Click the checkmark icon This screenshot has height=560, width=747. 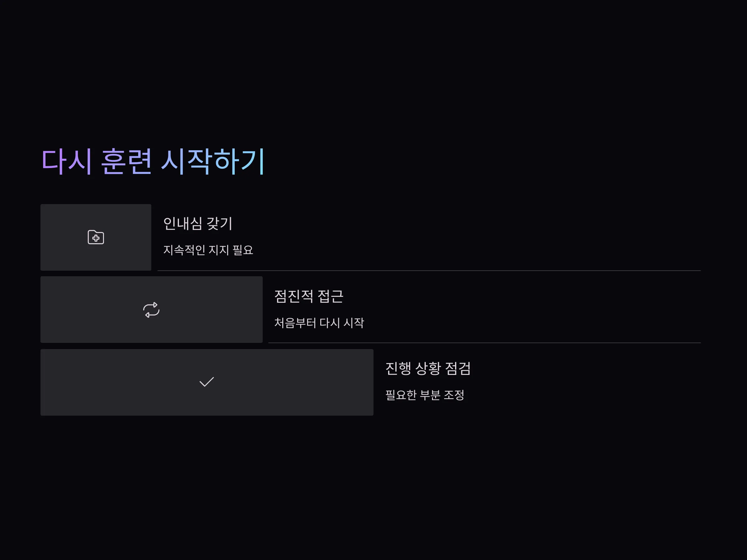point(207,382)
